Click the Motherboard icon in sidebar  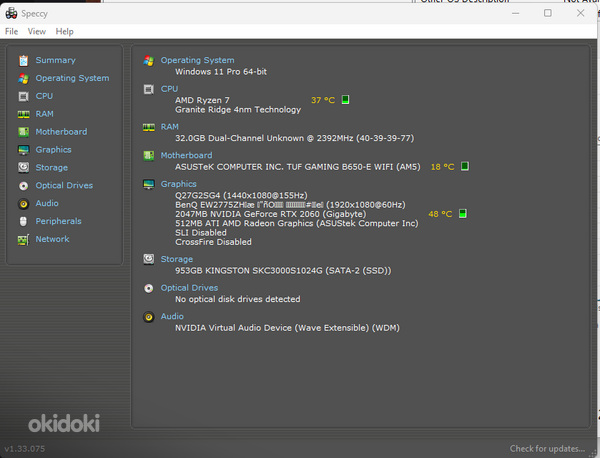[x=23, y=132]
